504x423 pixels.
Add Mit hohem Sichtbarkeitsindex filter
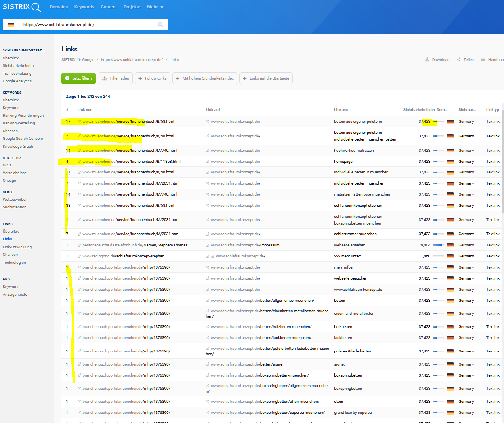[204, 78]
